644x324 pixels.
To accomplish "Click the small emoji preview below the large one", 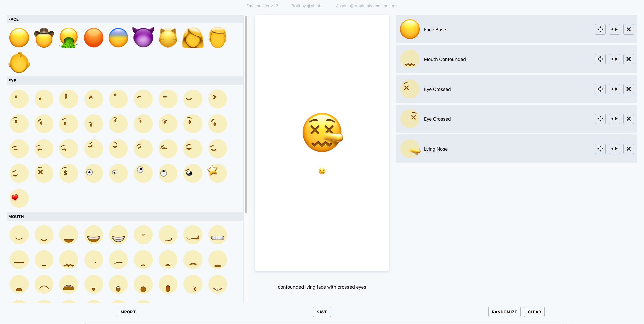I will pos(322,171).
